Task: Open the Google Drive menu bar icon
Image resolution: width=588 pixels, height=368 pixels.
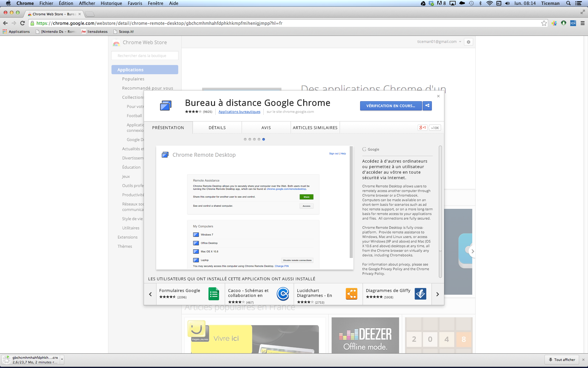Action: (x=423, y=3)
